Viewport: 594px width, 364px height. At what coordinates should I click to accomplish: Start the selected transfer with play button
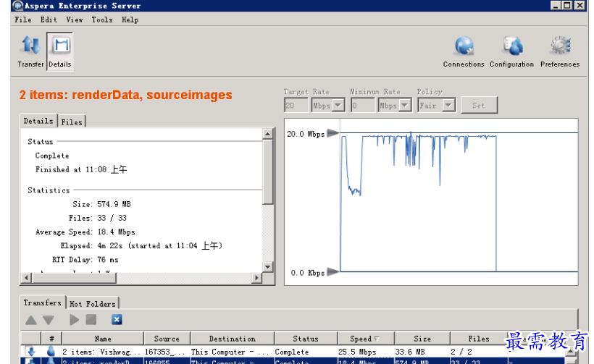click(x=74, y=320)
